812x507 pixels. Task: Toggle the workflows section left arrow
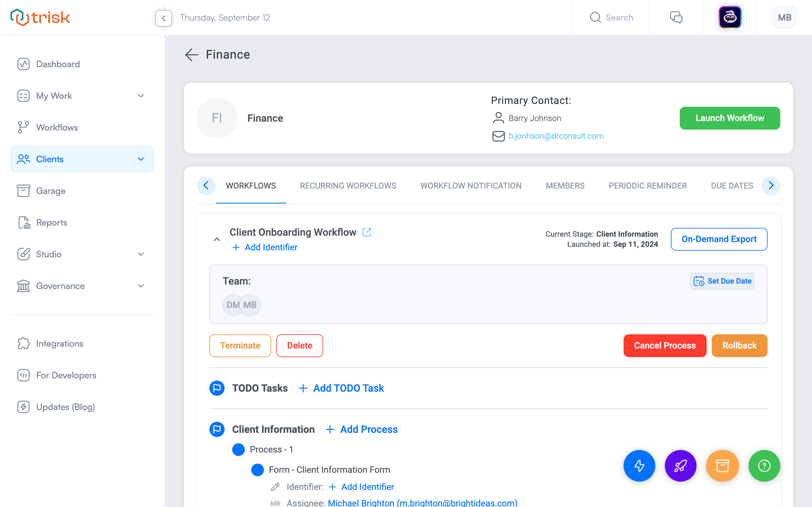[x=206, y=185]
